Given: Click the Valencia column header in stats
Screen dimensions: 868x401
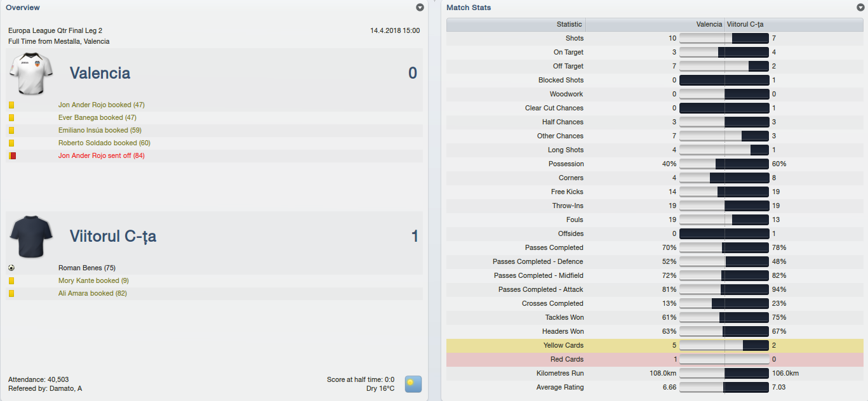Looking at the screenshot, I should point(709,24).
